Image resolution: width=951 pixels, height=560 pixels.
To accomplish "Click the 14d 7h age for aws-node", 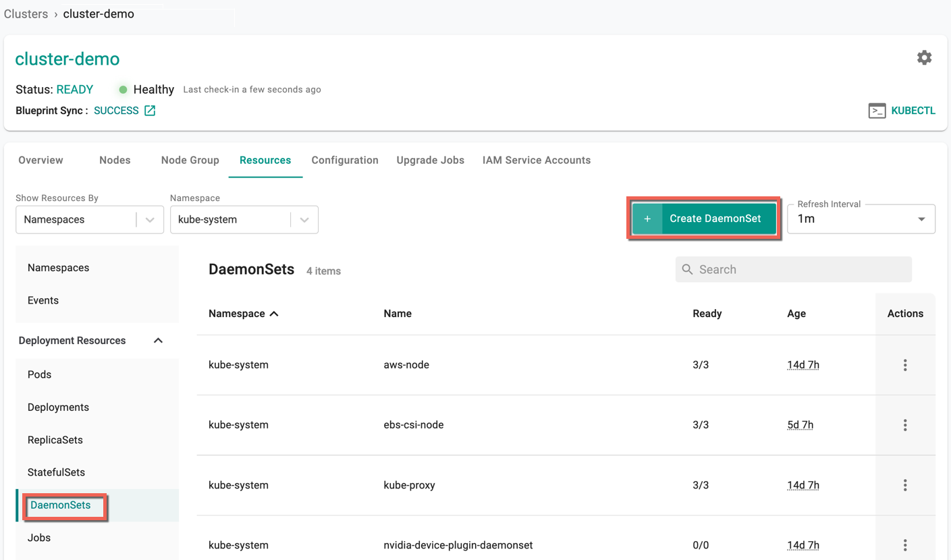I will [x=803, y=365].
